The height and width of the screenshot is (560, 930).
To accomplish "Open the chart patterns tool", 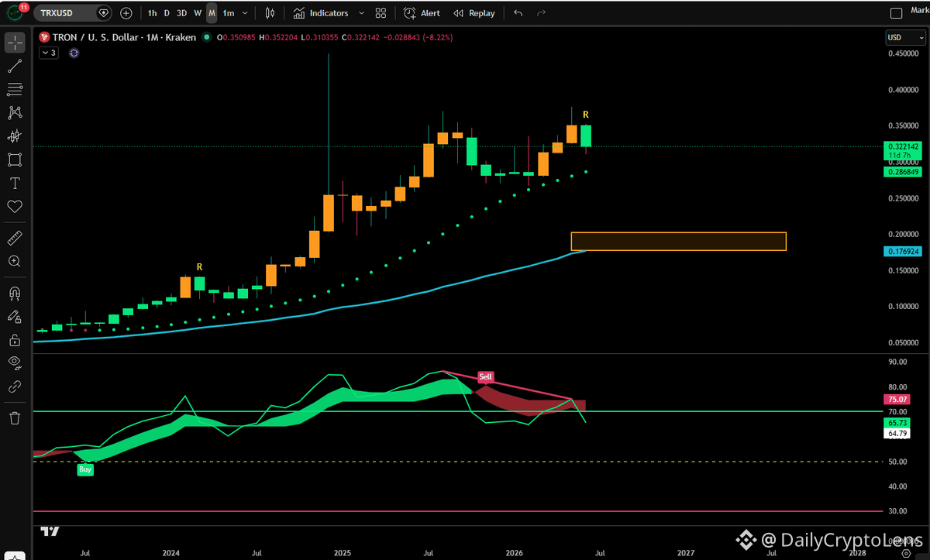I will 15,113.
